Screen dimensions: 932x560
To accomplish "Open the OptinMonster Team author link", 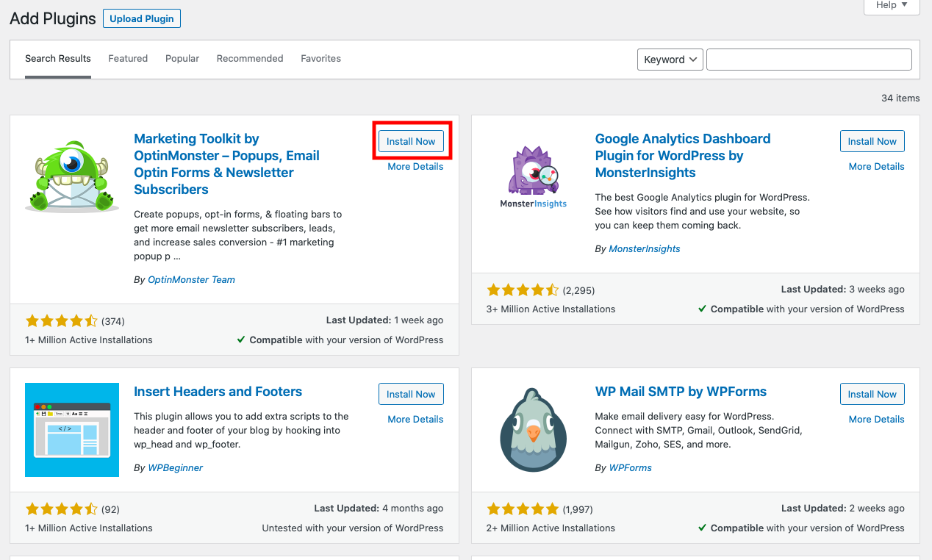I will coord(191,280).
